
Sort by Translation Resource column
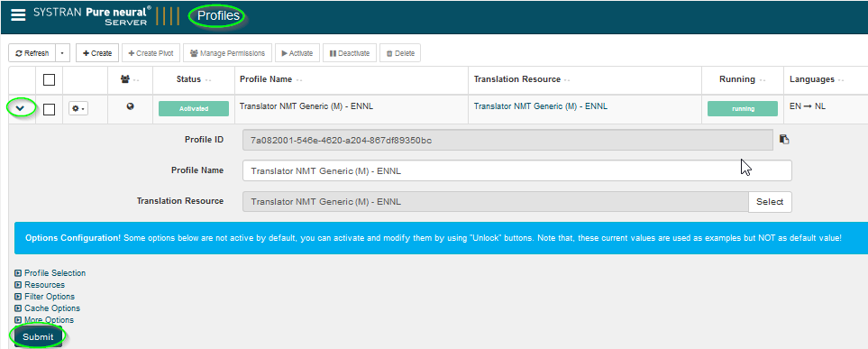[522, 79]
